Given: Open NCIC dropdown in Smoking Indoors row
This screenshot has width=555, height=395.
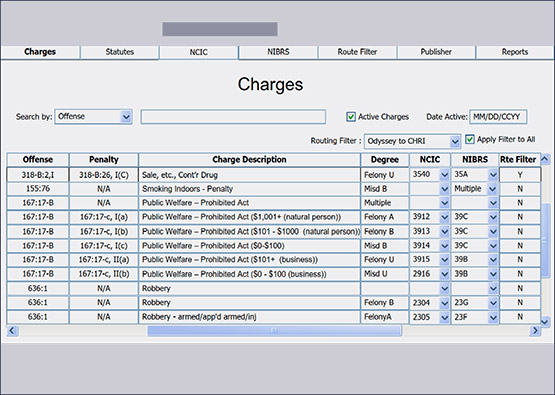Looking at the screenshot, I should 444,189.
